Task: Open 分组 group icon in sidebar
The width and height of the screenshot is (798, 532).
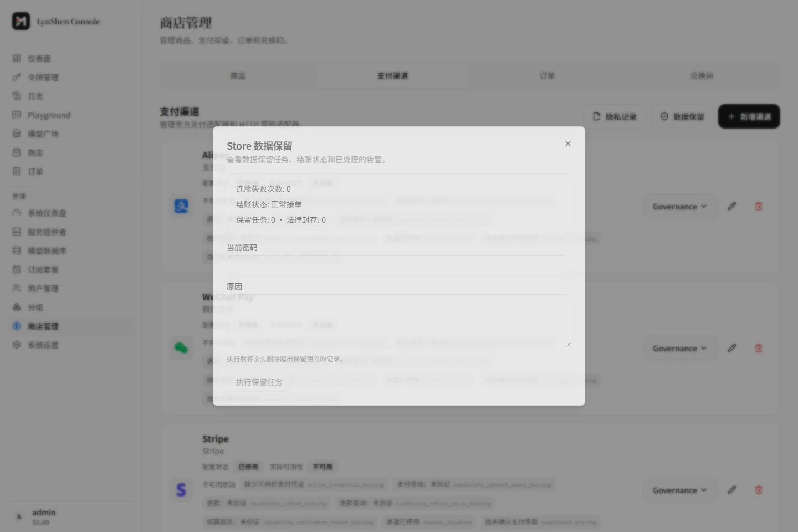Action: pos(17,307)
